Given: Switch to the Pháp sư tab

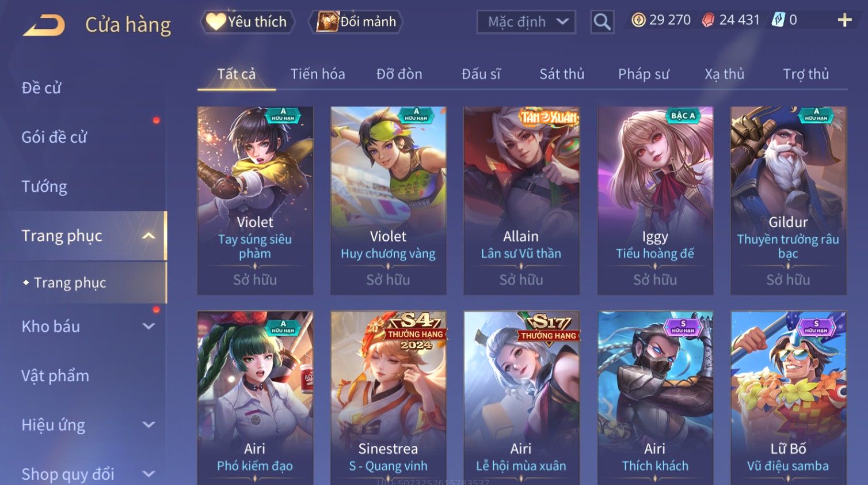Looking at the screenshot, I should click(644, 74).
